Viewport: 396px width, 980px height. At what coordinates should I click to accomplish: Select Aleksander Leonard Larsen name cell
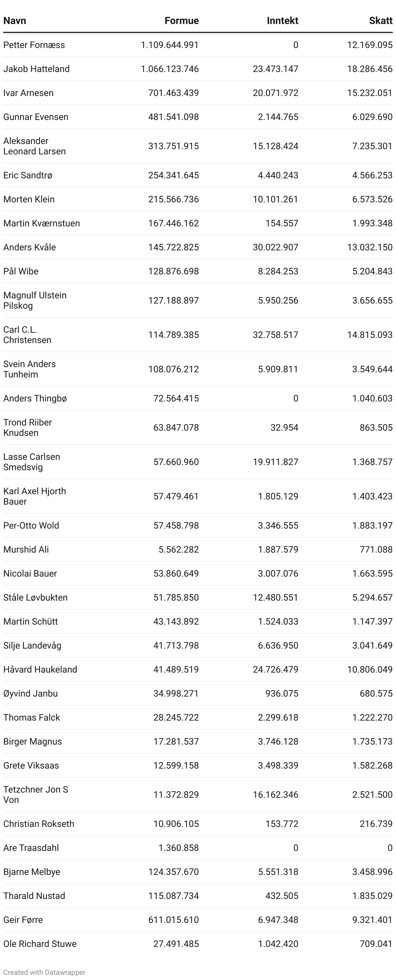[35, 146]
